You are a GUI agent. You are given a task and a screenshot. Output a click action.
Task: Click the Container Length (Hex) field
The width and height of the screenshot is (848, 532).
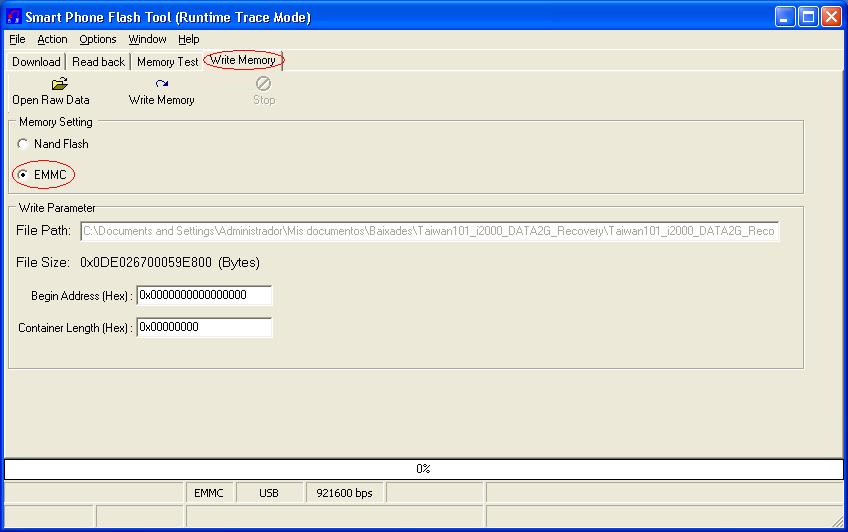pyautogui.click(x=204, y=327)
